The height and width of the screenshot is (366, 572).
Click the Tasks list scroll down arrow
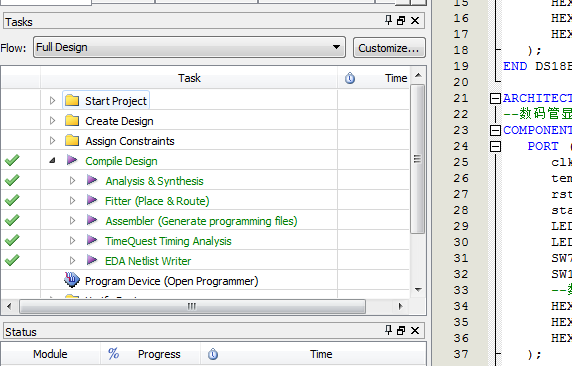(418, 290)
